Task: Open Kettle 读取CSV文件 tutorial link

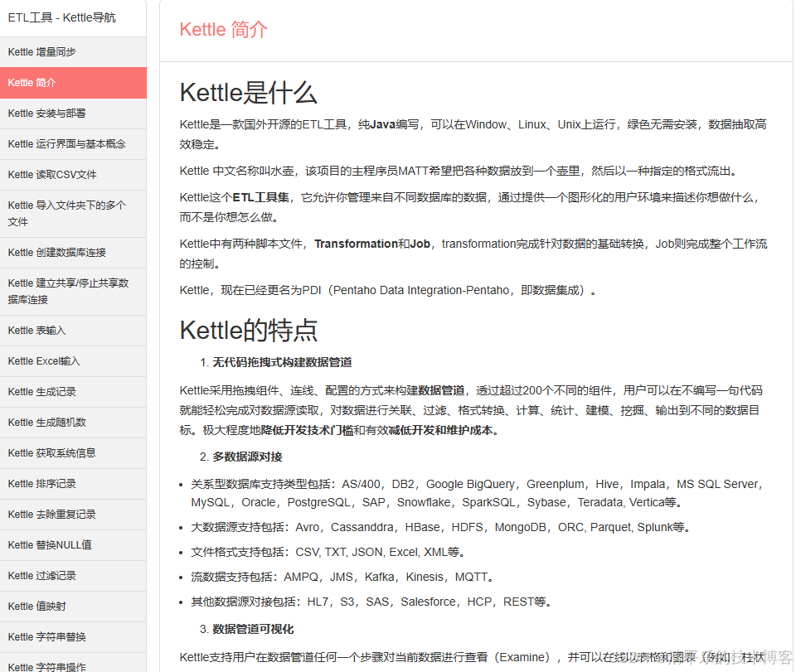Action: click(x=73, y=175)
